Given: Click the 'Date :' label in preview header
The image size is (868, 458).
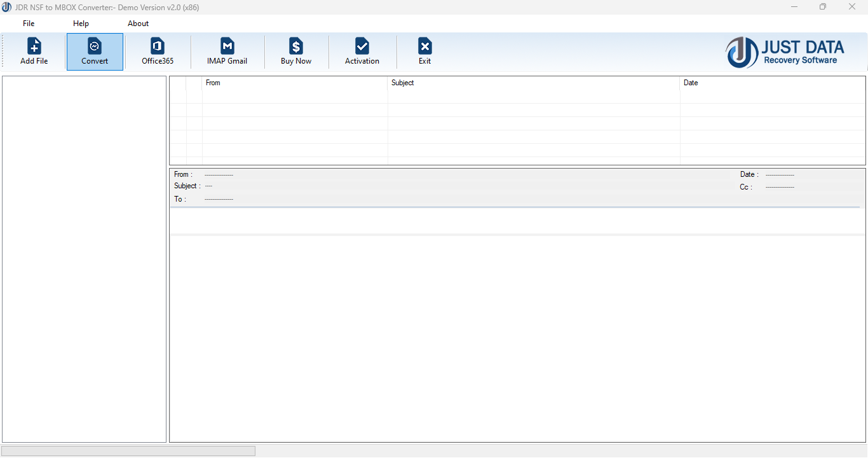Looking at the screenshot, I should click(x=749, y=174).
